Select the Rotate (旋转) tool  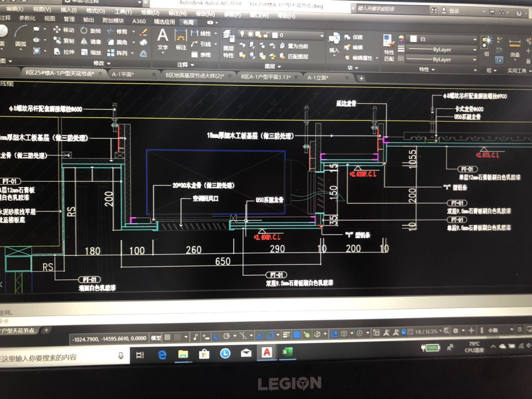pyautogui.click(x=91, y=30)
